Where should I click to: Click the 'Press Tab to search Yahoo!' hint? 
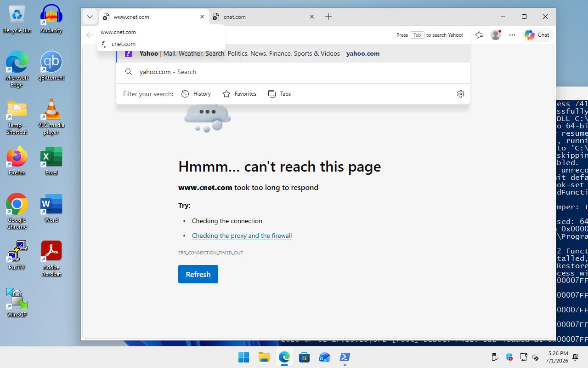430,35
